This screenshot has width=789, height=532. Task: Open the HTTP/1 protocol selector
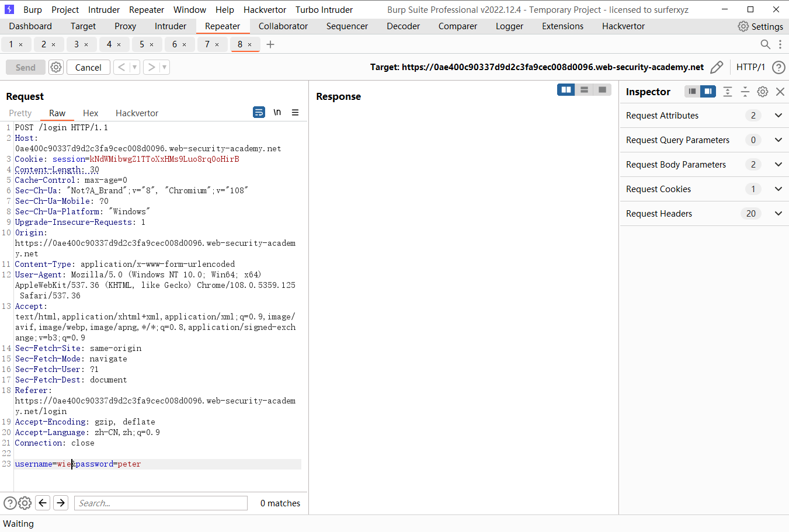[x=750, y=67]
